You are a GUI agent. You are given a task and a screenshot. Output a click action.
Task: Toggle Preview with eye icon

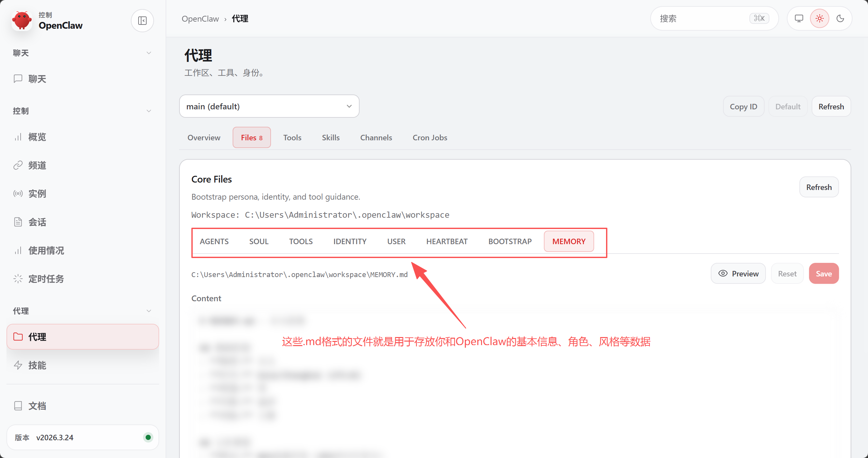(738, 274)
